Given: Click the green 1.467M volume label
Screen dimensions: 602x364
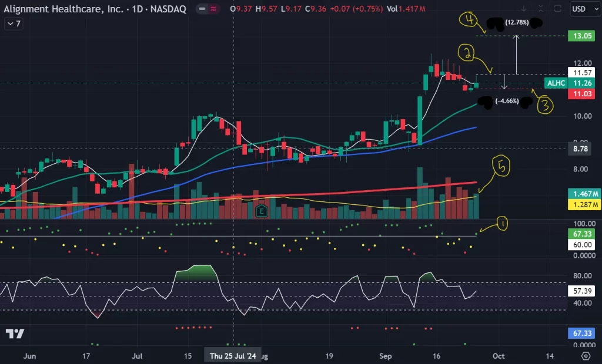Looking at the screenshot, I should click(x=585, y=194).
